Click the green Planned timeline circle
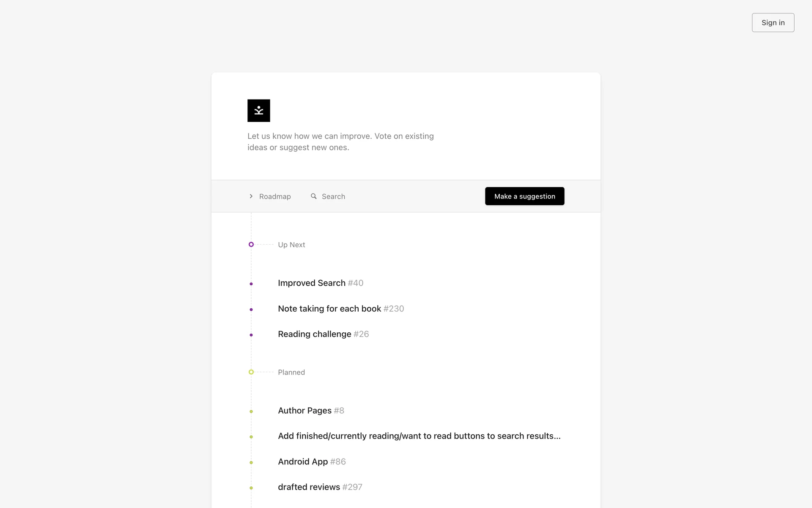This screenshot has height=508, width=812. click(251, 372)
